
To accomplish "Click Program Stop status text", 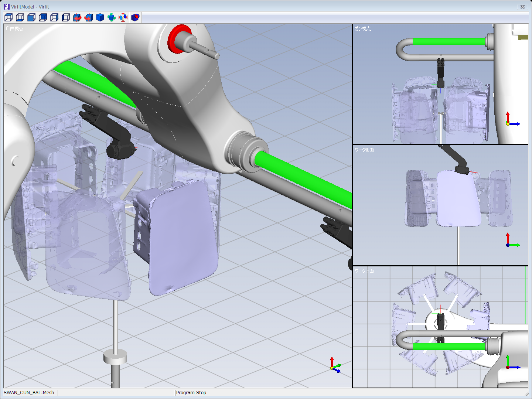I will pyautogui.click(x=191, y=392).
